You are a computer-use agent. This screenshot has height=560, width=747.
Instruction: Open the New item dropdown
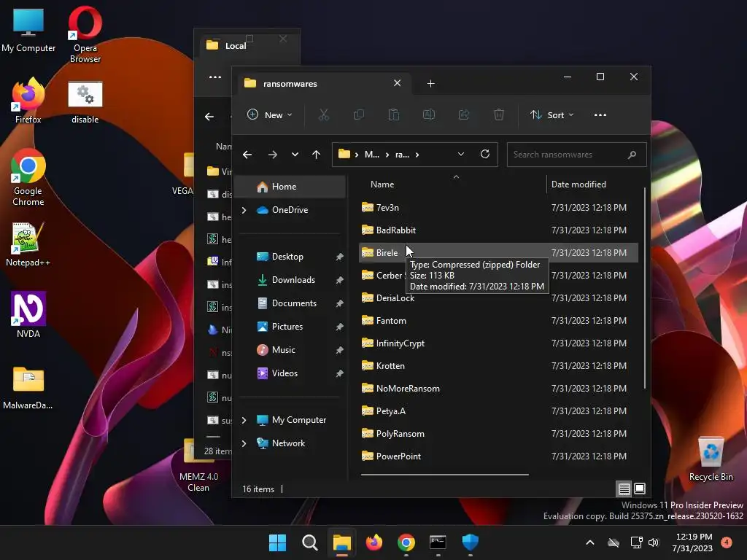[x=270, y=114]
